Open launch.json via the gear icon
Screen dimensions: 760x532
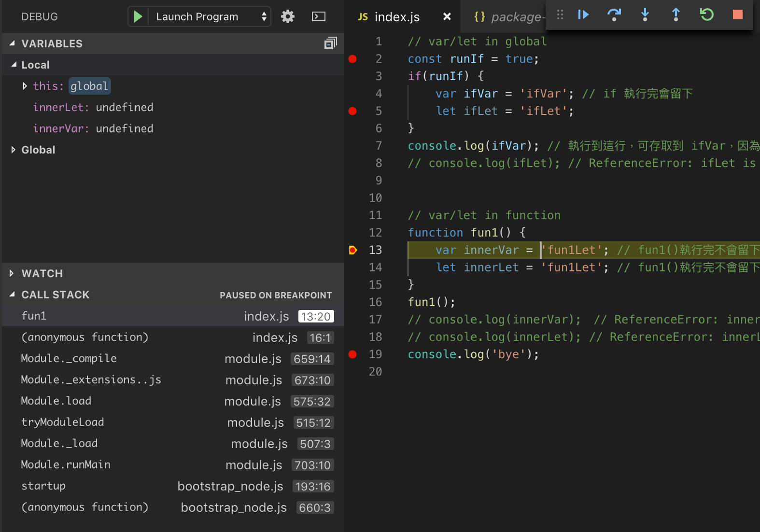tap(288, 17)
